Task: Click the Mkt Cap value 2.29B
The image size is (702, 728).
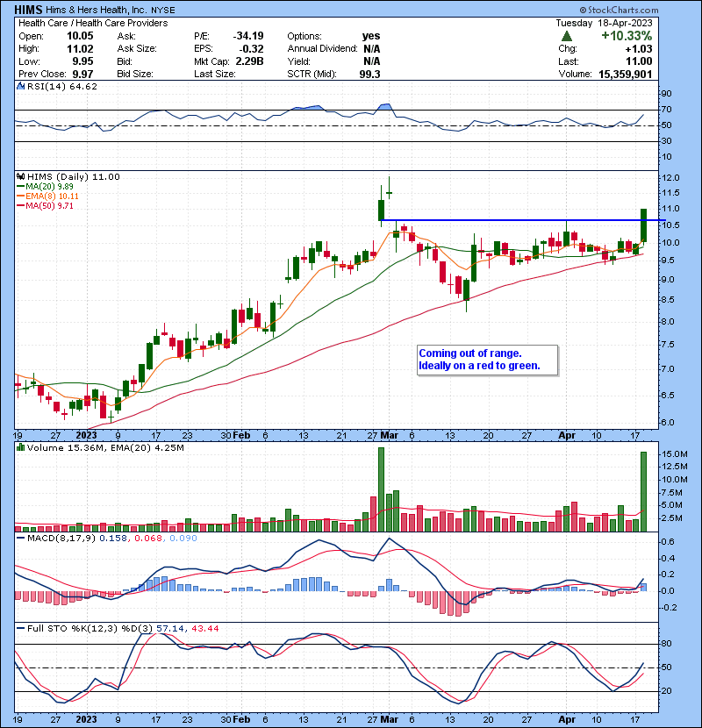Action: [x=249, y=61]
